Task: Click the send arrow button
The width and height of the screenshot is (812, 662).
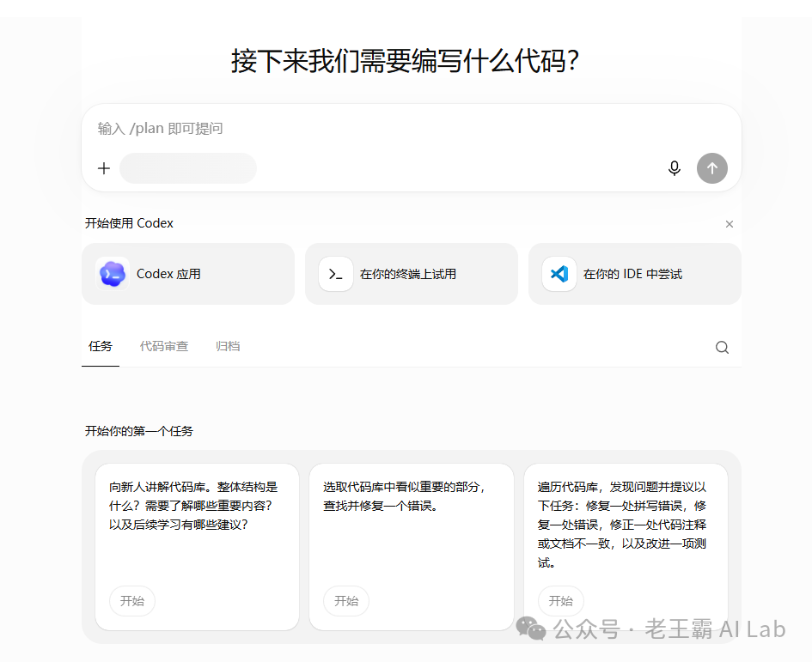Action: [x=712, y=168]
